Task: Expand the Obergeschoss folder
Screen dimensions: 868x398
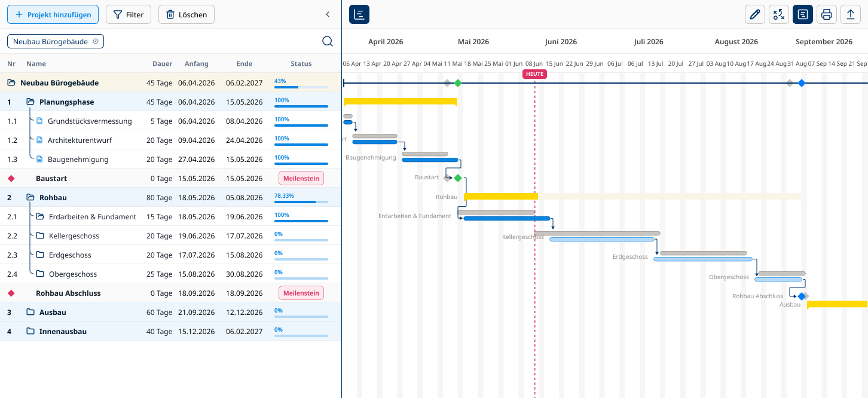Action: click(40, 274)
